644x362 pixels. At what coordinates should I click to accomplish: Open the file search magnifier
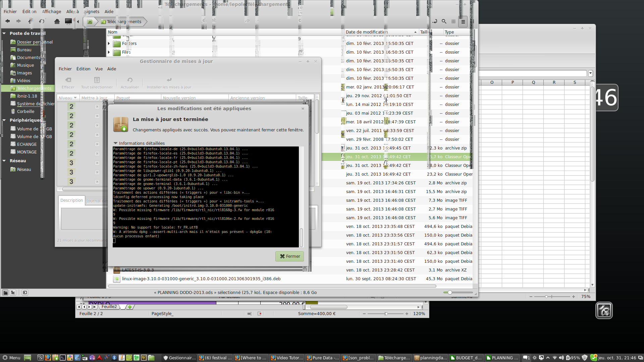point(444,21)
